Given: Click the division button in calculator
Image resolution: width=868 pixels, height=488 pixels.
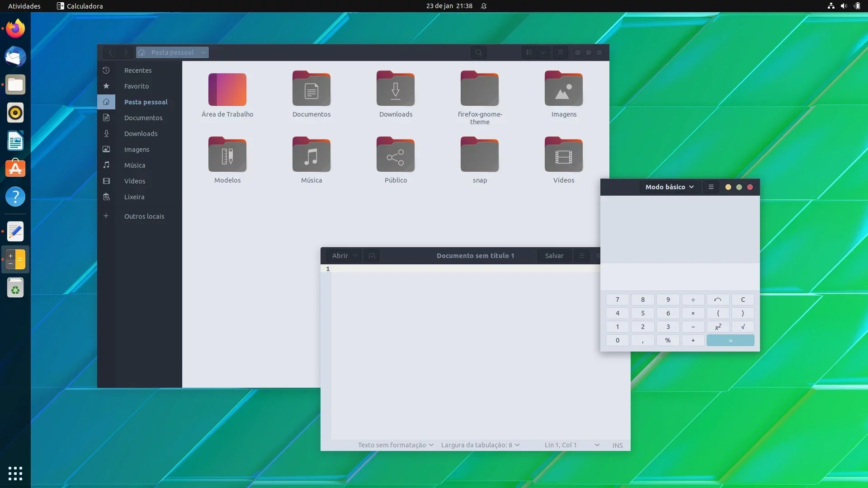Looking at the screenshot, I should [x=693, y=300].
